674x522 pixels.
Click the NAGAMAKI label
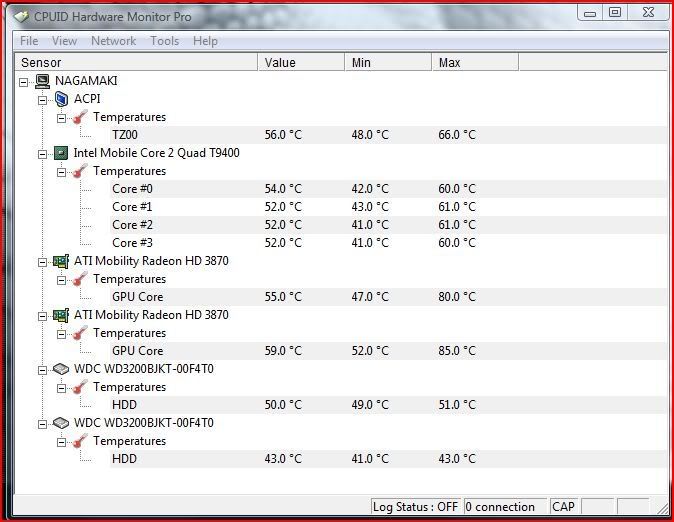coord(86,81)
